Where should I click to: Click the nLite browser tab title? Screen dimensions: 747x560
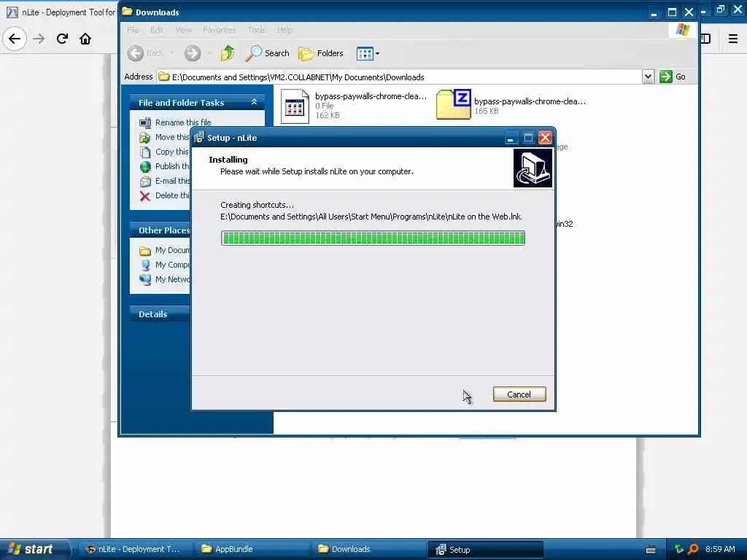[68, 12]
